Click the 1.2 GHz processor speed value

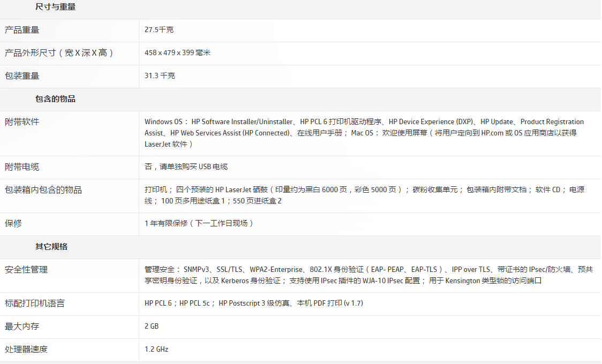pos(156,349)
